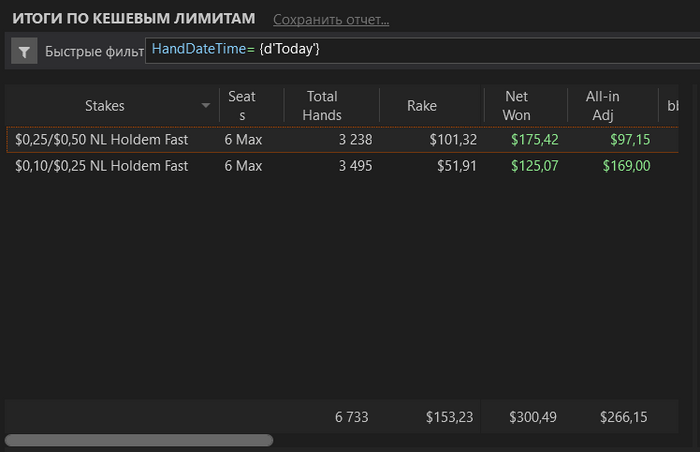
Task: Sort by the Seats column header
Action: click(242, 106)
